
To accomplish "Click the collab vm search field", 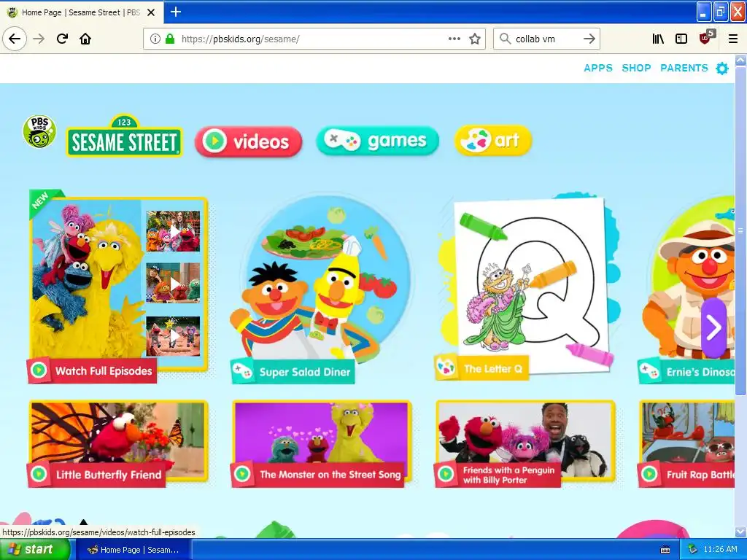I will 546,39.
